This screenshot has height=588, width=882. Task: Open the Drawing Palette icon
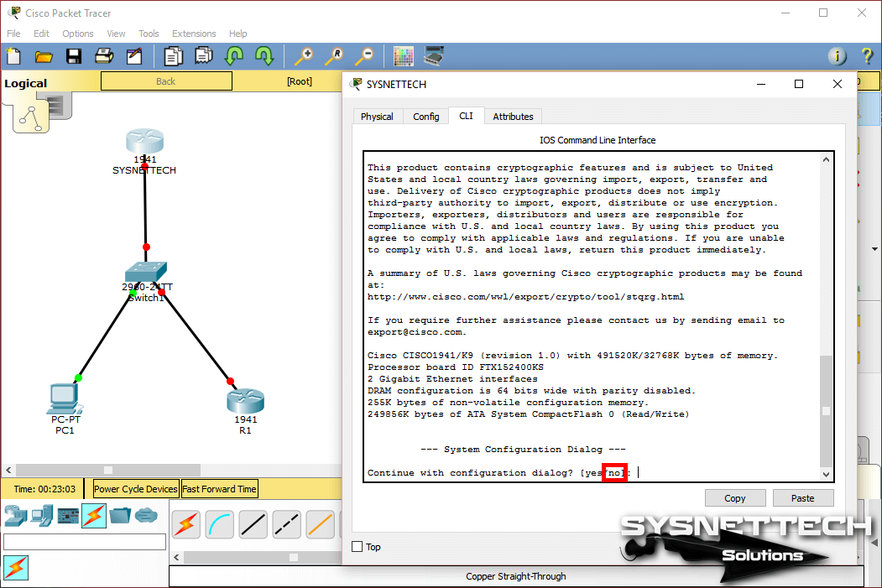coord(404,56)
